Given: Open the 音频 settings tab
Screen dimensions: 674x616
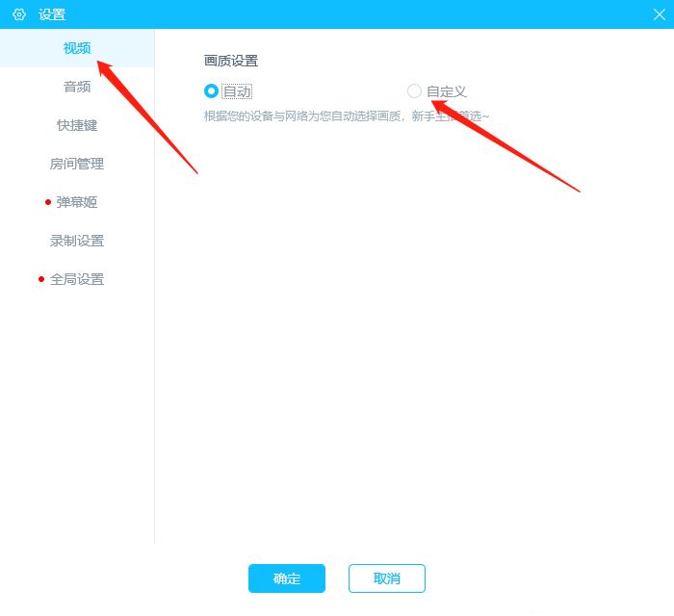Looking at the screenshot, I should pyautogui.click(x=77, y=87).
